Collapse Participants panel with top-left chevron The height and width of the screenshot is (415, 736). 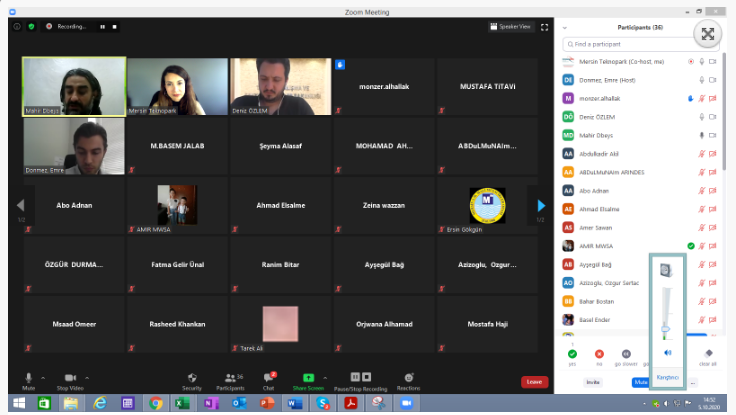coord(565,28)
